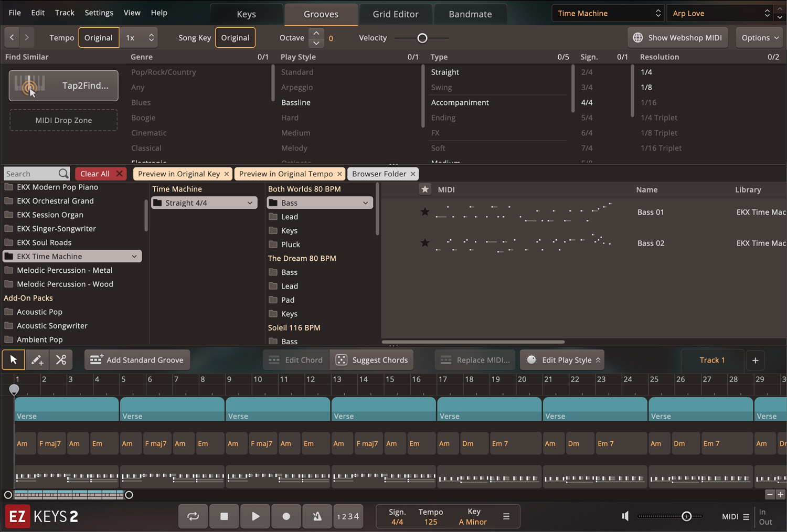Click the metronome icon

[x=317, y=516]
